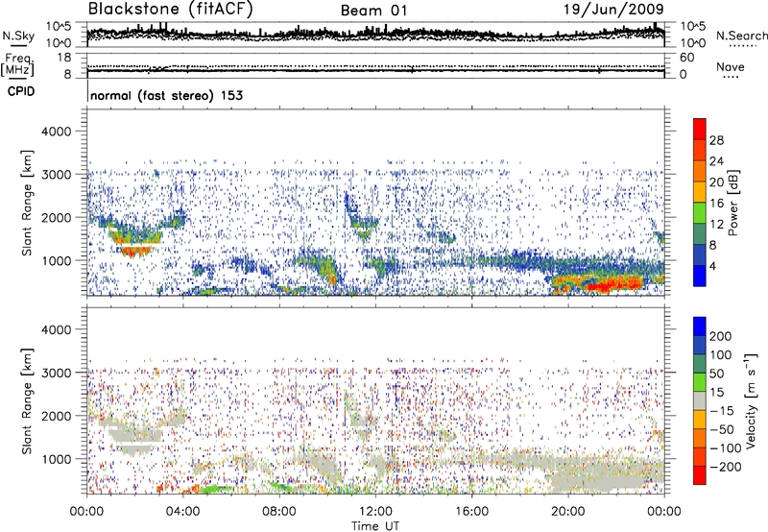Click the 04:00 time tick label

[x=182, y=512]
